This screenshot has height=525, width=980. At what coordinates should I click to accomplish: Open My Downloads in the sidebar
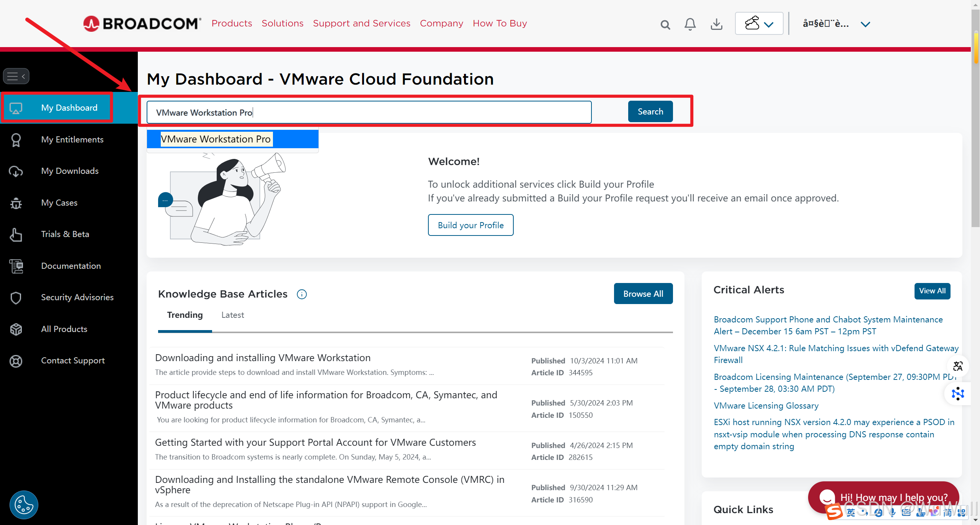click(x=70, y=171)
